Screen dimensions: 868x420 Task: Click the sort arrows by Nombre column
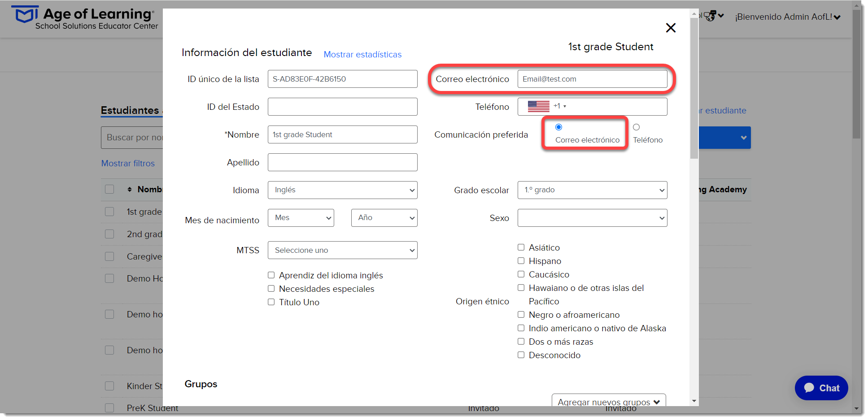click(x=130, y=189)
